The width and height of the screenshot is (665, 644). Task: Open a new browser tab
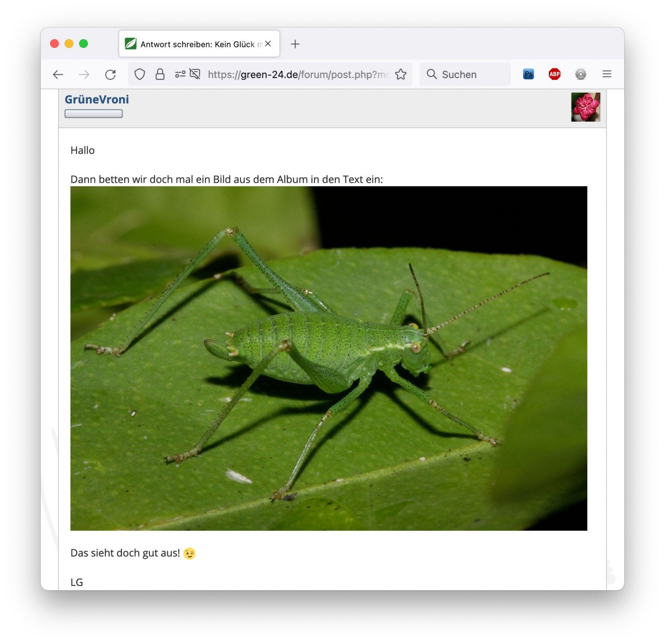coord(295,44)
